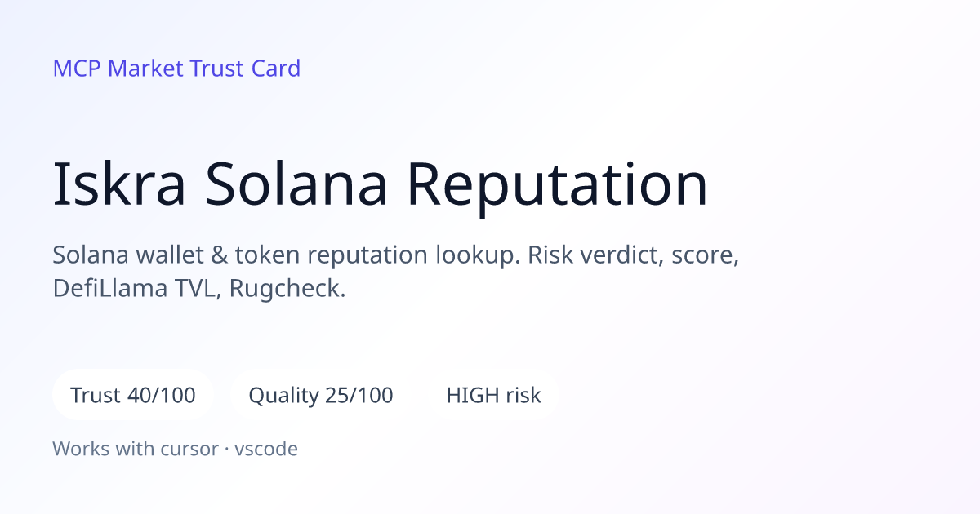
Task: Click the 40/100 number in Trust badge
Action: point(162,396)
